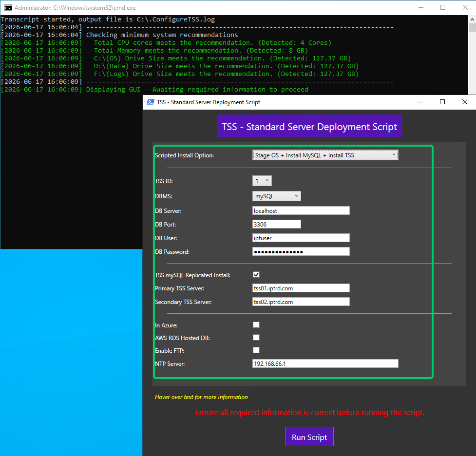Click the Total Memory meets recommendation line
This screenshot has height=456, width=476.
[154, 50]
